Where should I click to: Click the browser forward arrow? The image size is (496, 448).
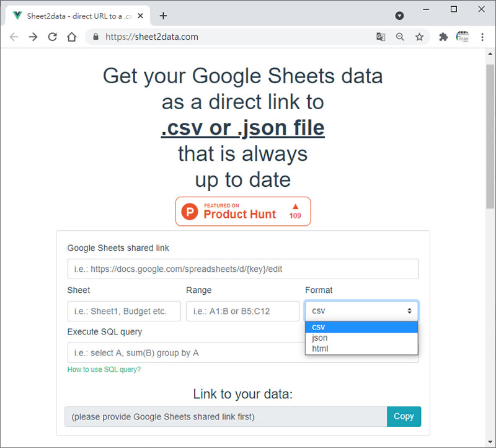33,37
